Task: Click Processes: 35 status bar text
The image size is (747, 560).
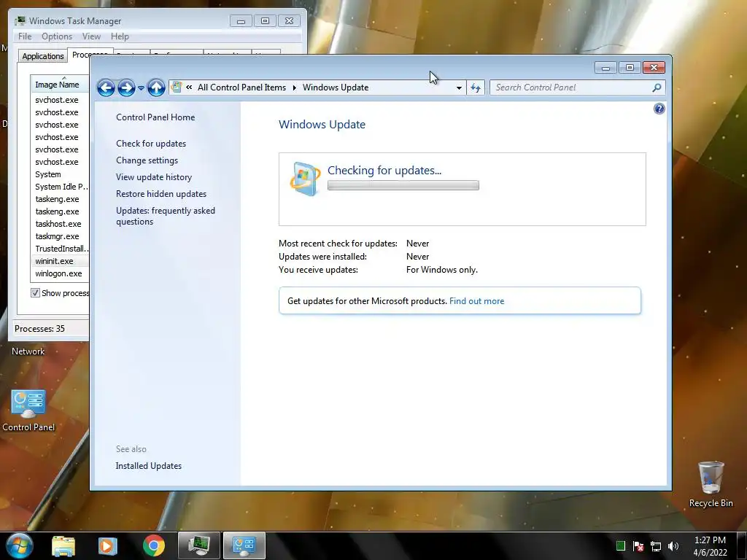Action: click(39, 329)
